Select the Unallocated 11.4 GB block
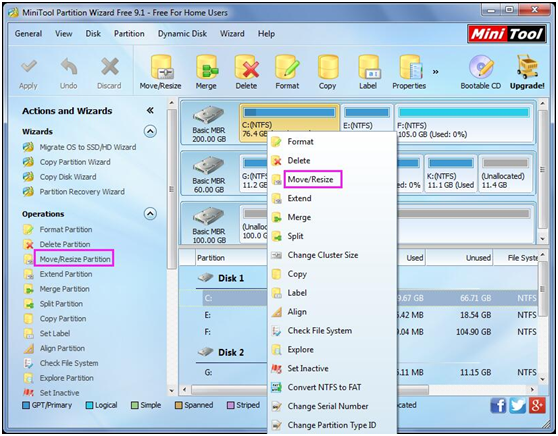 coord(505,174)
